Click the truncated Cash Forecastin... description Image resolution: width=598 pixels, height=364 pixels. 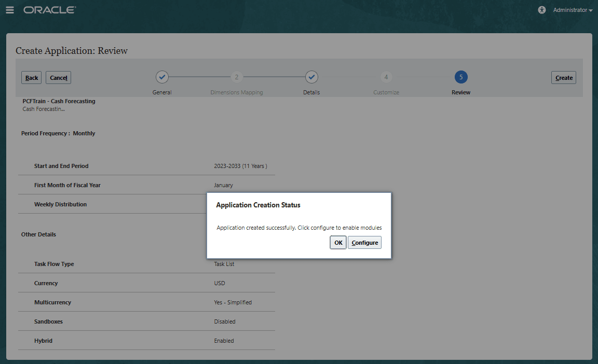(44, 109)
